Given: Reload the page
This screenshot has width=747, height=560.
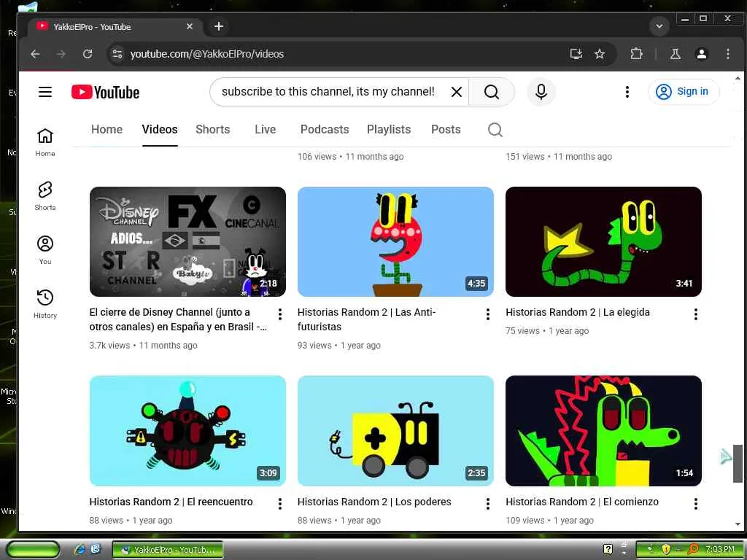Looking at the screenshot, I should [88, 54].
